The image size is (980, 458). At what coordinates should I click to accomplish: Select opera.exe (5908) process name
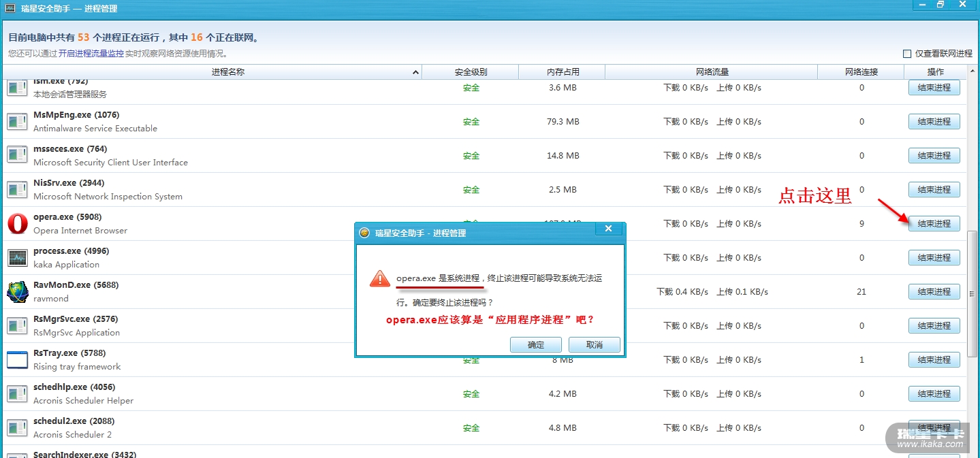67,217
